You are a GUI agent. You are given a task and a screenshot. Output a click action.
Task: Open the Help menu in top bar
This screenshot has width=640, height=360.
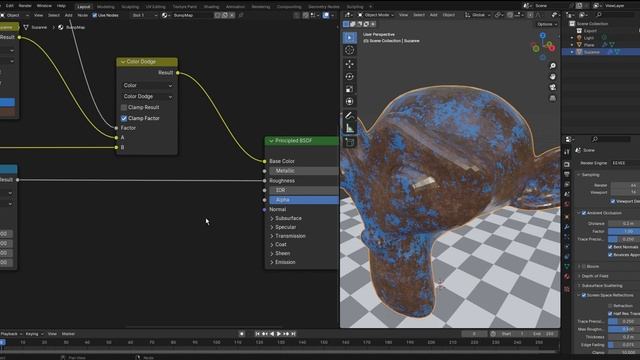click(61, 6)
